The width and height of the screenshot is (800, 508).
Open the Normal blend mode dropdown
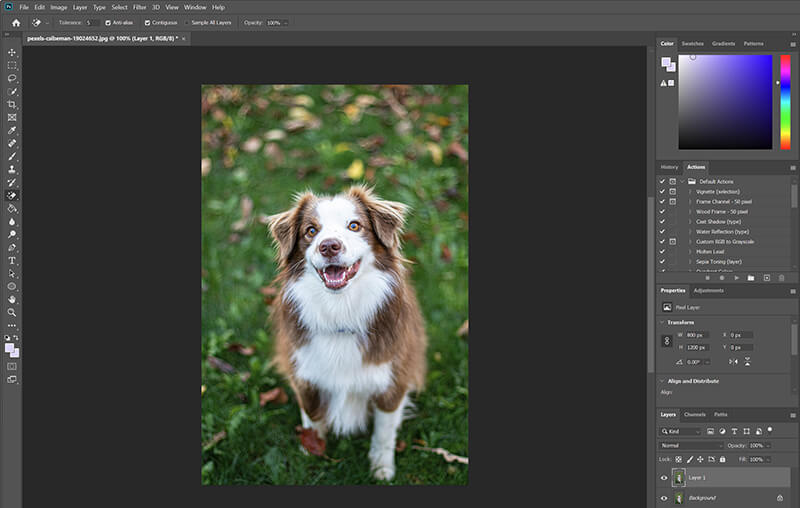click(691, 446)
